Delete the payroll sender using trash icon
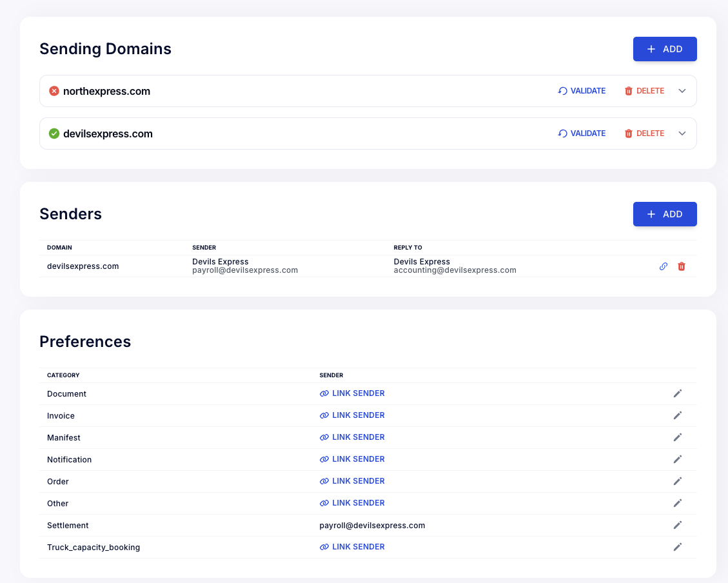 [681, 266]
